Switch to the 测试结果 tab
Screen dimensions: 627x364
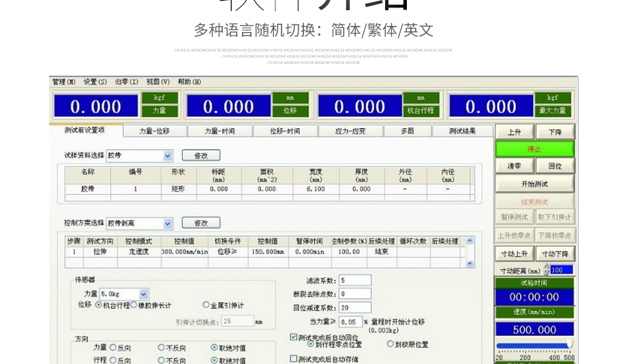click(462, 131)
